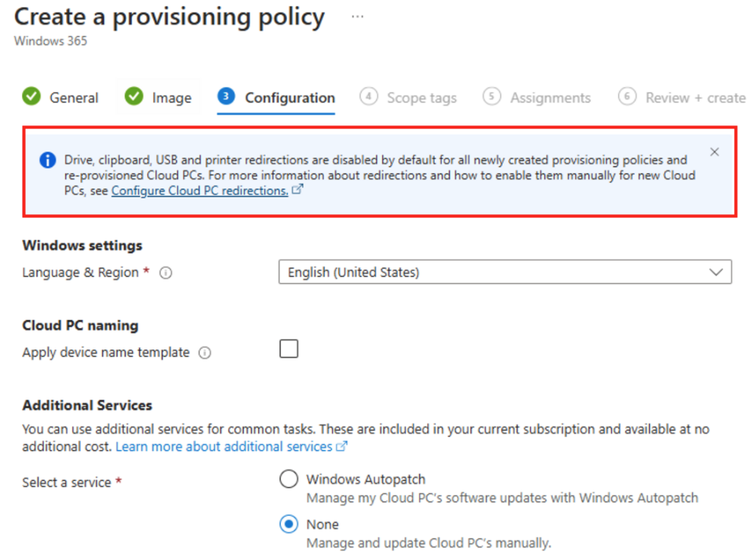Click the info icon next to Language & Region
Image resolution: width=756 pixels, height=556 pixels.
(165, 273)
